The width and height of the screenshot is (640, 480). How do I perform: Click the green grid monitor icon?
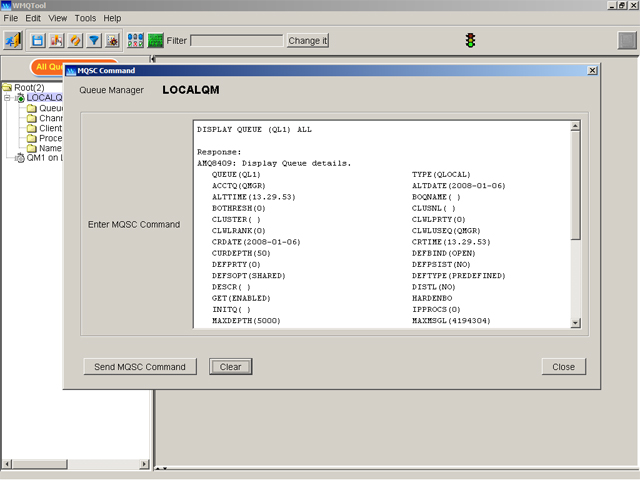coord(156,40)
